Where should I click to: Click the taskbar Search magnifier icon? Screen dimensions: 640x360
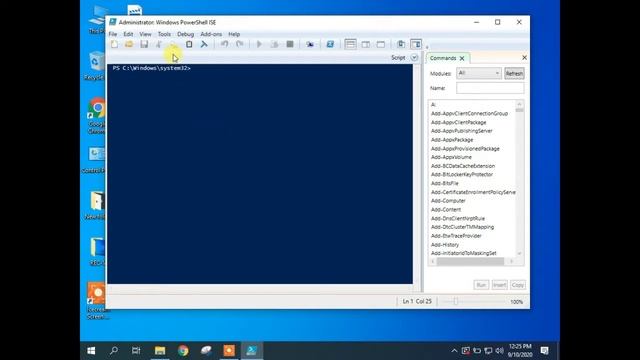[114, 351]
